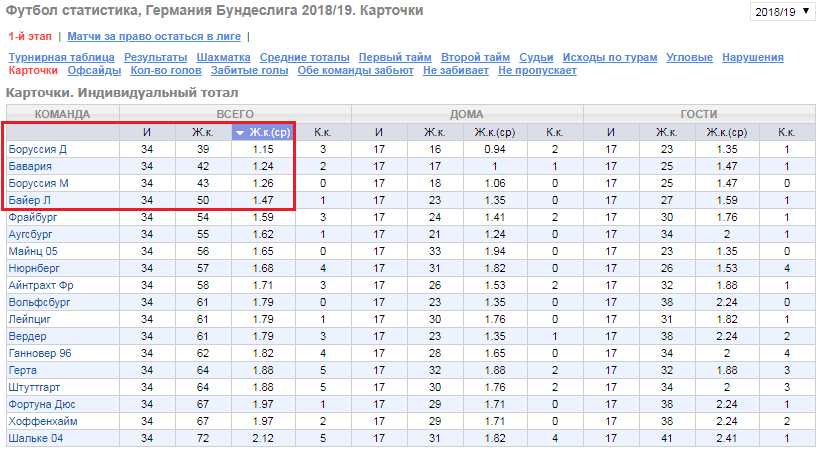The width and height of the screenshot is (820, 450).
Task: Open team Фрайбург
Action: (x=32, y=218)
